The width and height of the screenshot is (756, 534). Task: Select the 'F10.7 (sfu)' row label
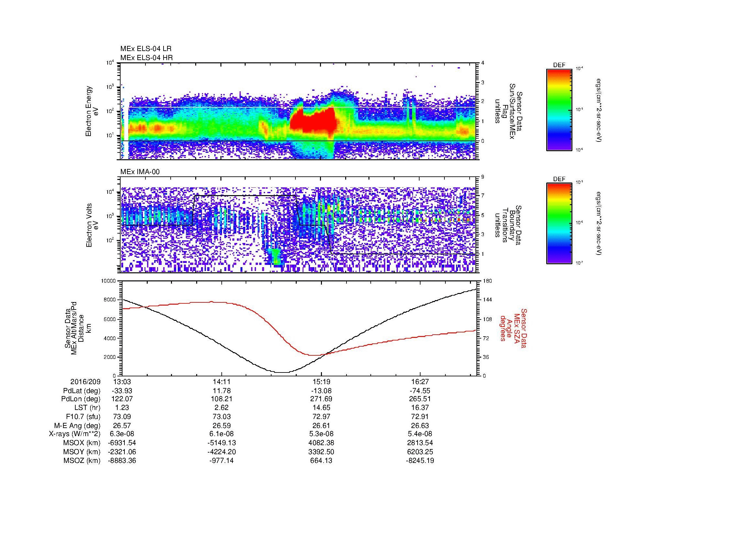click(83, 416)
